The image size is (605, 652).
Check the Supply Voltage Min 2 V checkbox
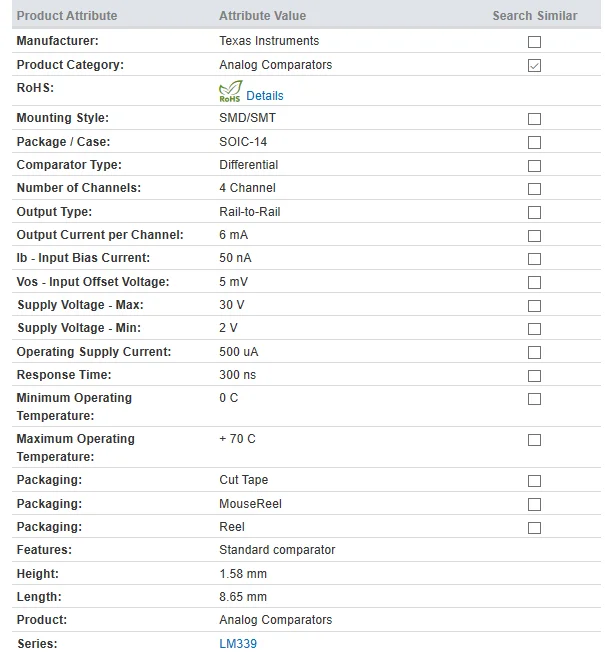pos(534,329)
